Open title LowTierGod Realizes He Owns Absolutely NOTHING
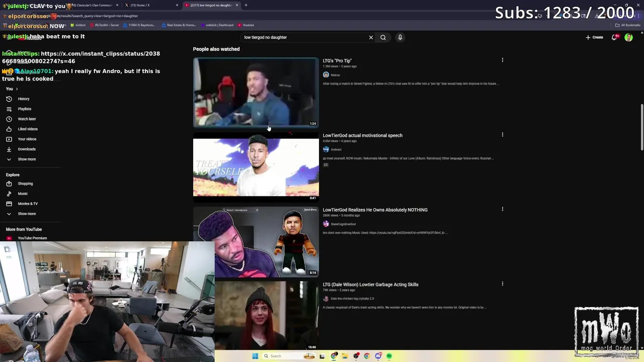Screen dimensions: 644x362 point(375,210)
